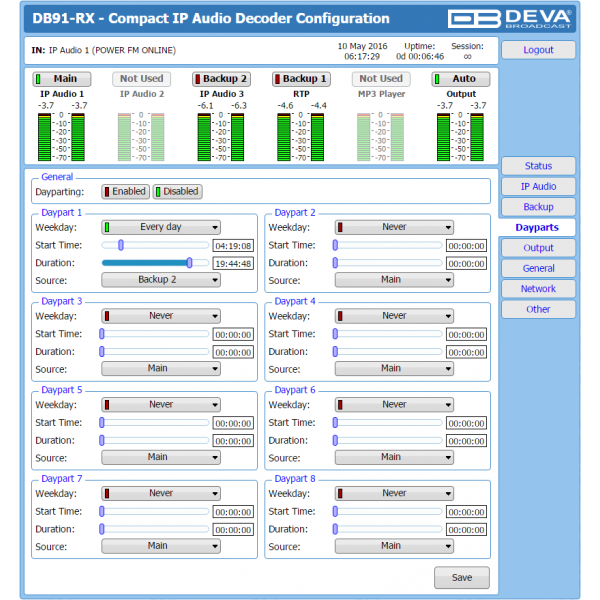The height and width of the screenshot is (600, 600).
Task: Open Daypart 7 Weekday dropdown
Action: (161, 494)
